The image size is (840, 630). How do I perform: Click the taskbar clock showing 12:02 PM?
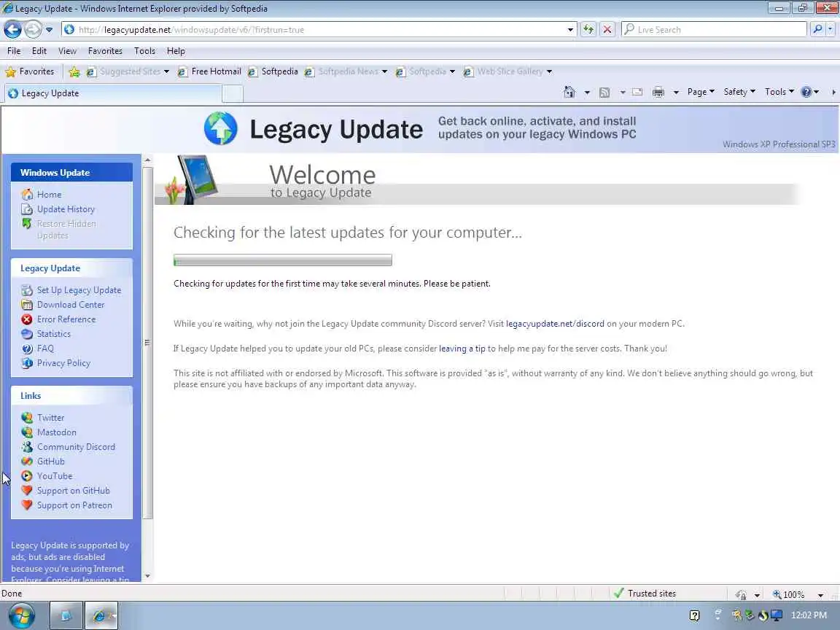[809, 615]
